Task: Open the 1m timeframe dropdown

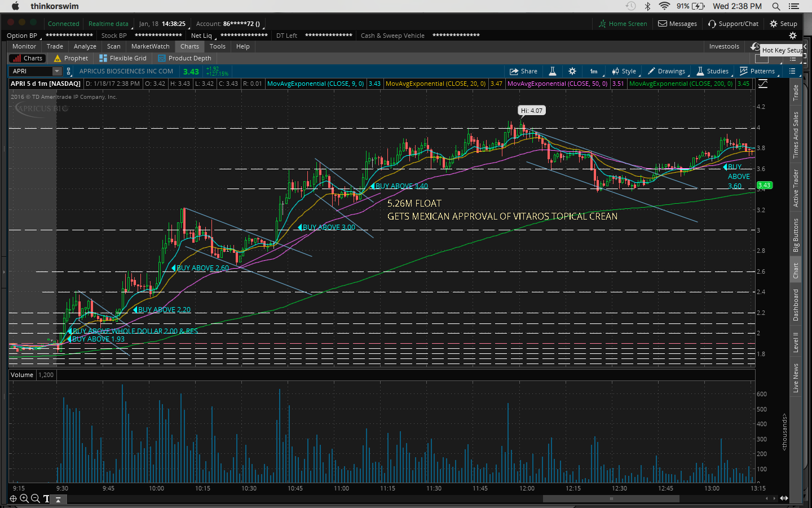Action: tap(594, 71)
